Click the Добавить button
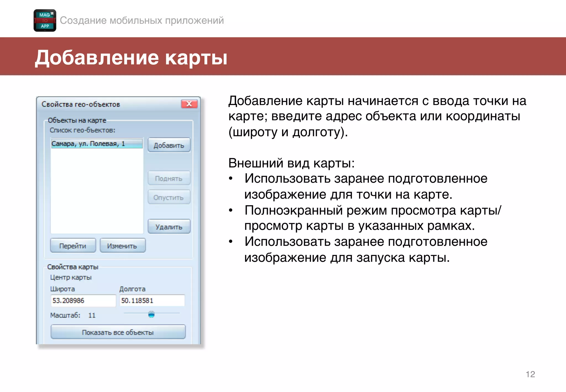Screen dimensions: 566x392 (x=169, y=145)
